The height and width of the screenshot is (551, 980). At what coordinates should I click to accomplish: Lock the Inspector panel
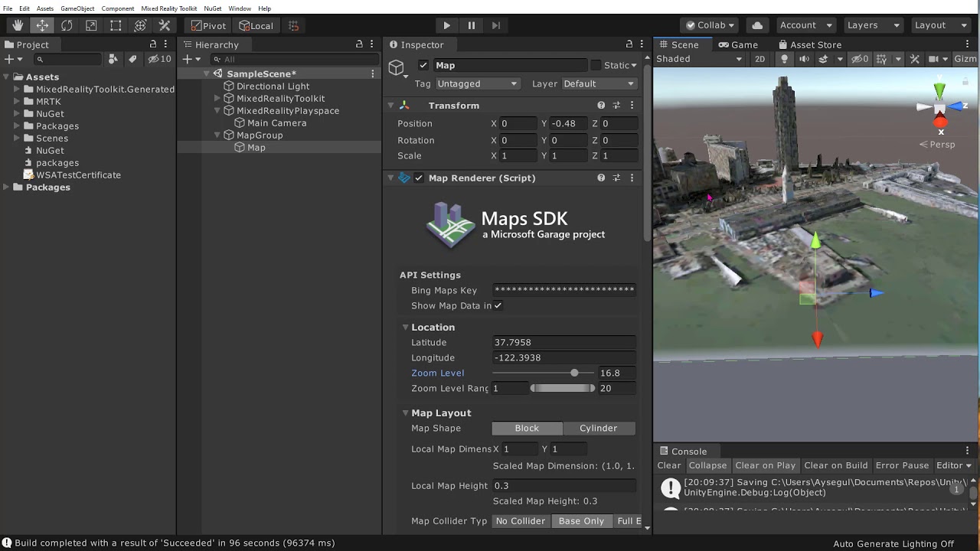(629, 44)
